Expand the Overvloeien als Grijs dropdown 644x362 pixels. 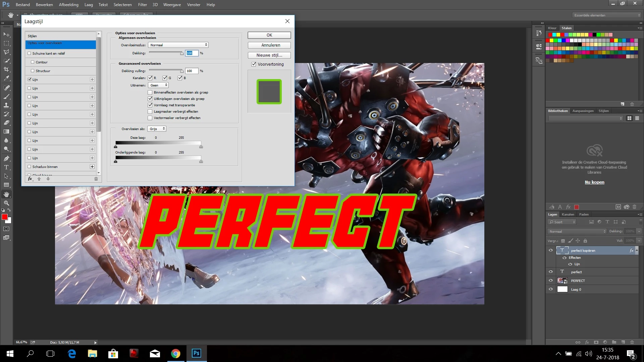[x=157, y=129]
